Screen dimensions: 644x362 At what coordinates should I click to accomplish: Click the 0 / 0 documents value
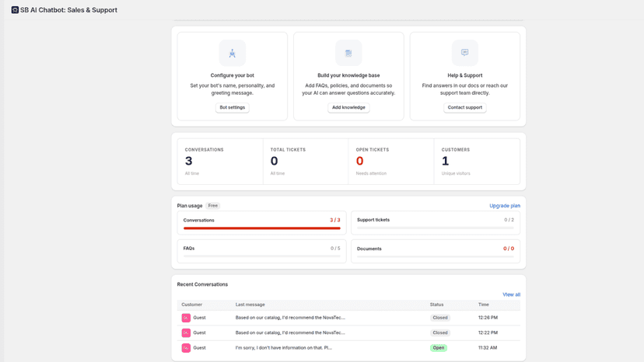coord(509,249)
